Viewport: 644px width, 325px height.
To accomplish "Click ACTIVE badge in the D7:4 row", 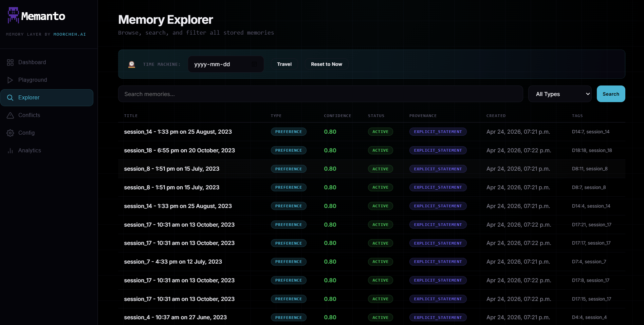I will tap(380, 262).
